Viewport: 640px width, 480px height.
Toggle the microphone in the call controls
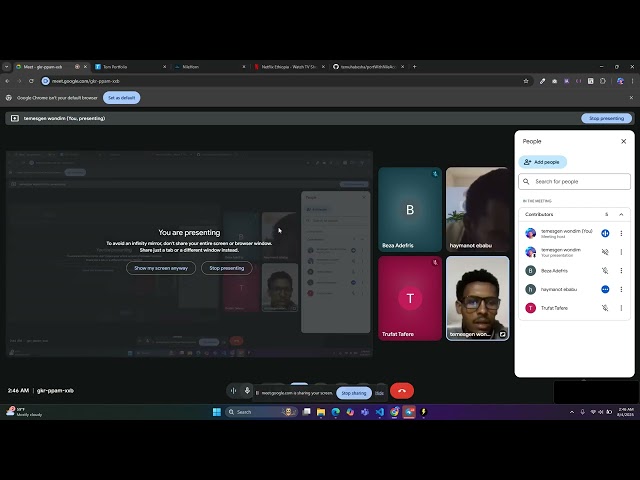247,391
